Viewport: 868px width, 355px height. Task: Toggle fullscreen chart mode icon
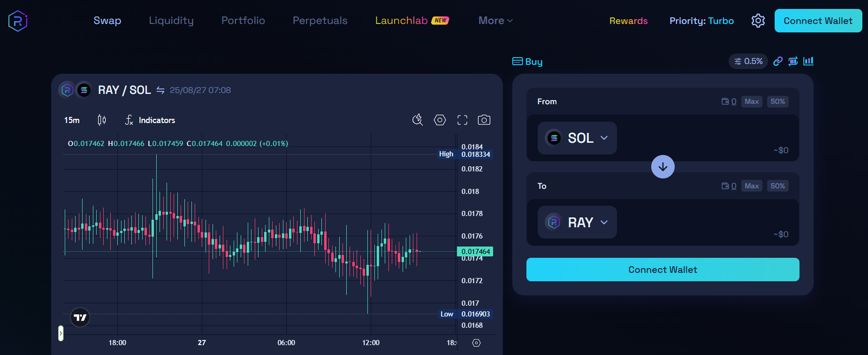point(462,120)
